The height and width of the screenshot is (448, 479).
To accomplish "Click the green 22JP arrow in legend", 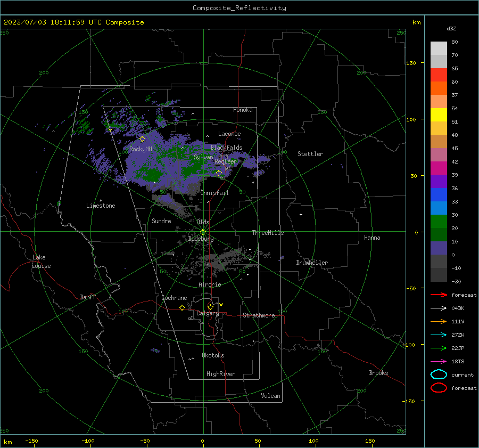I will point(439,348).
